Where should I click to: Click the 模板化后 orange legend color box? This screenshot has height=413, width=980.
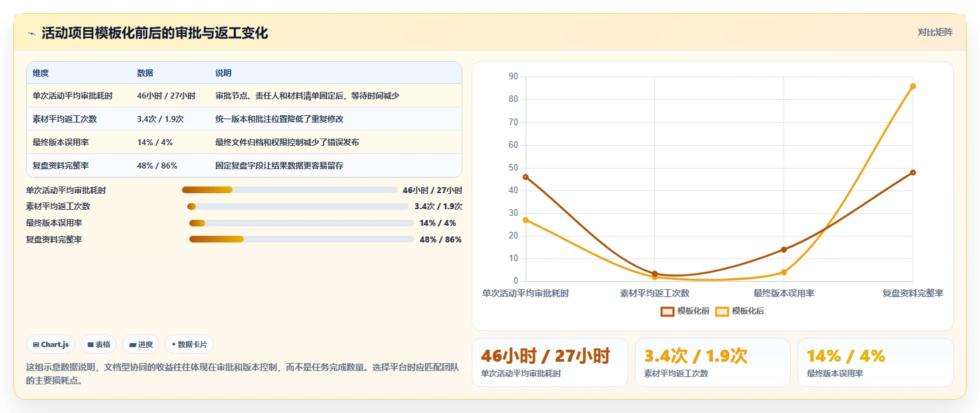pos(722,312)
